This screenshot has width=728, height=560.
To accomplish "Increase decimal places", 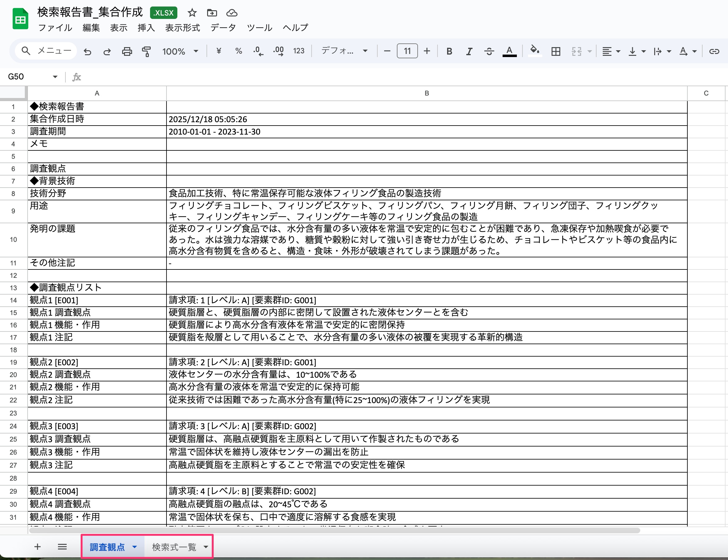I will (278, 51).
